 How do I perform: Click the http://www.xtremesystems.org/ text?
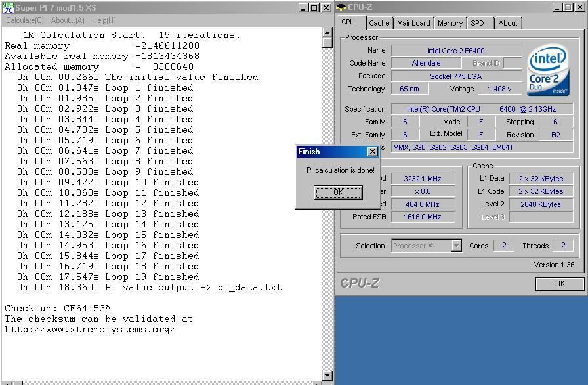click(91, 330)
